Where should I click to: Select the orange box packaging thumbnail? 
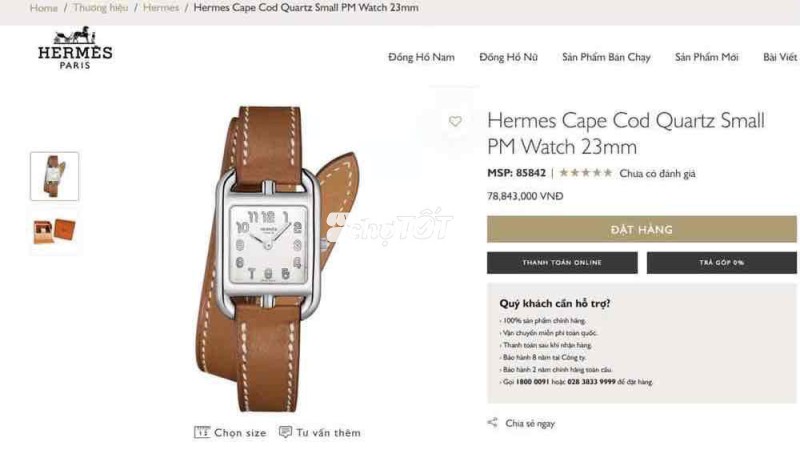pyautogui.click(x=55, y=231)
